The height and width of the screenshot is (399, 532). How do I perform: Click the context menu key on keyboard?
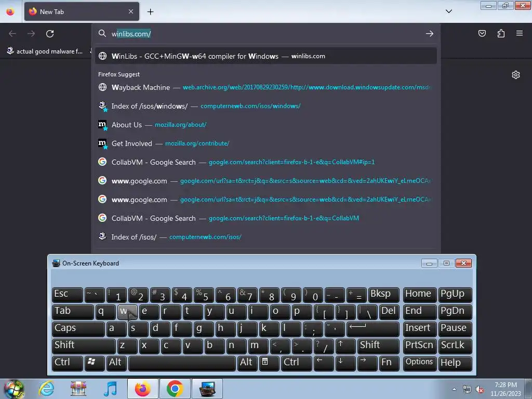pos(269,363)
